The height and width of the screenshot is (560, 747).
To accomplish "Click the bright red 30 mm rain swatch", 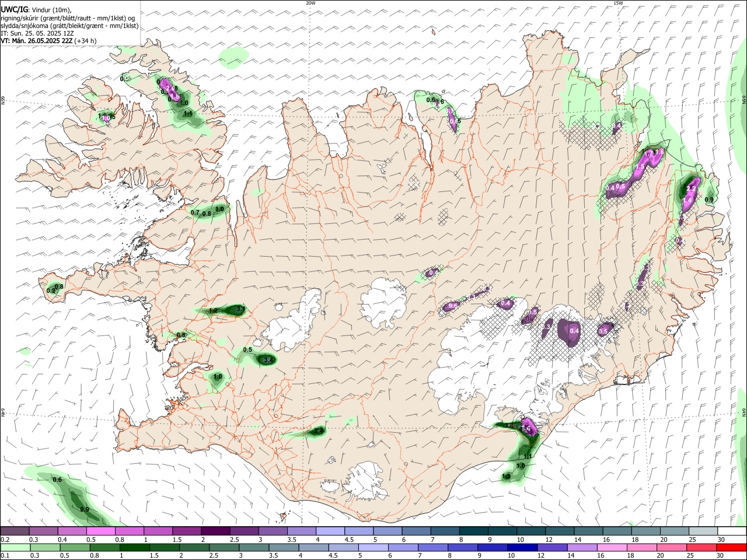I will (x=731, y=547).
